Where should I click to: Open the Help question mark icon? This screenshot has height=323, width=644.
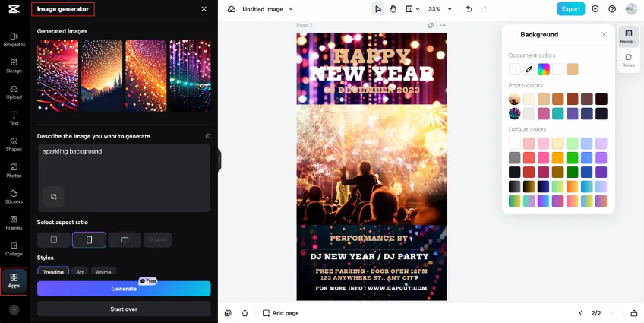[x=612, y=9]
